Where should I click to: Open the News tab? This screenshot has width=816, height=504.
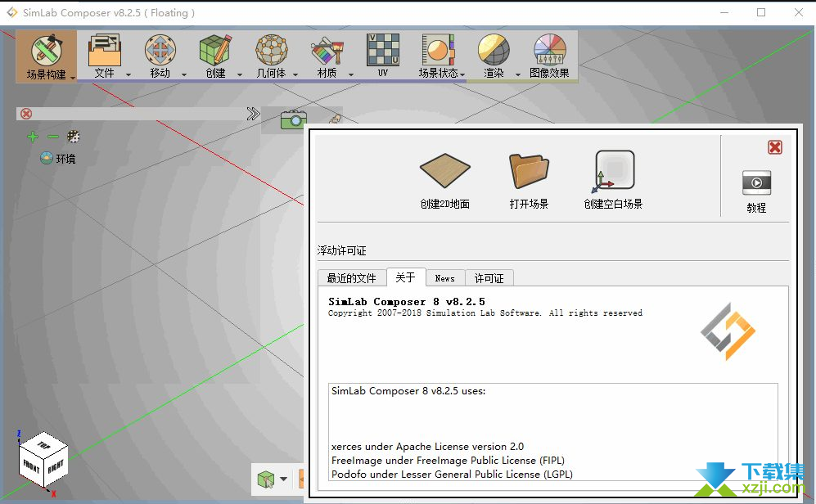pos(445,278)
